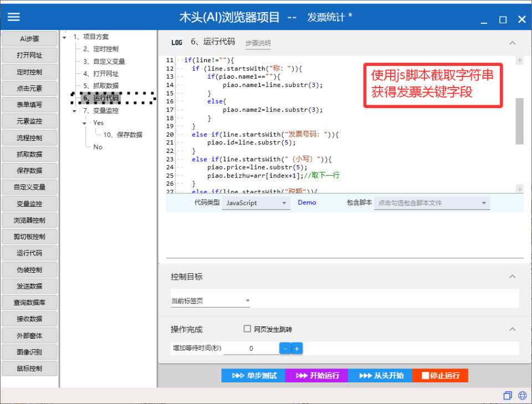This screenshot has height=404, width=532.
Task: Select the Yes branch in the flow tree
Action: 98,122
